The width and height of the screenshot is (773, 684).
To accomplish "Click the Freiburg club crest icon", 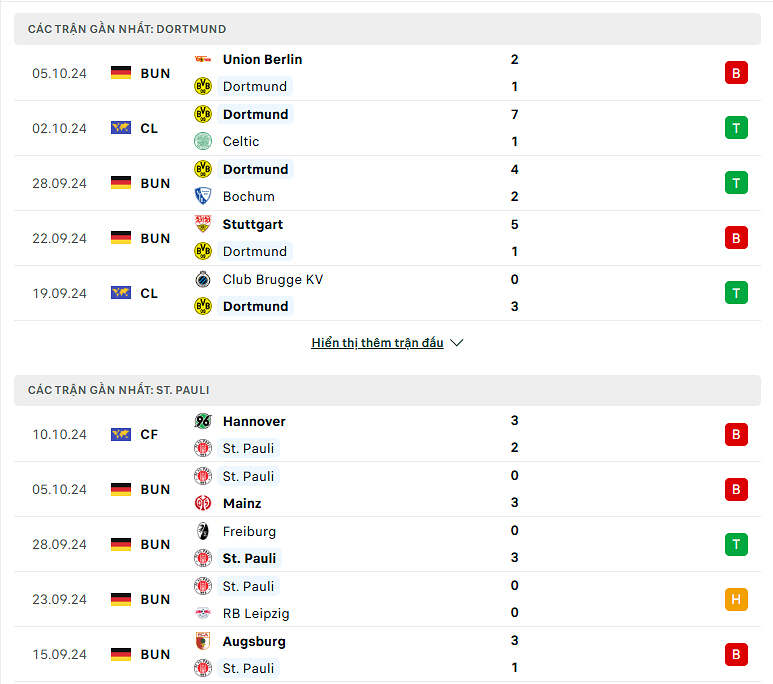I will click(203, 531).
